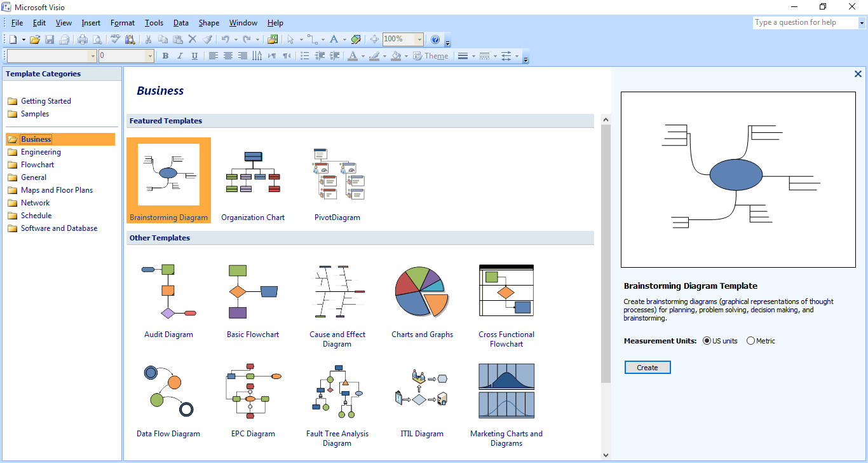
Task: Open the font name combo box
Action: click(51, 56)
